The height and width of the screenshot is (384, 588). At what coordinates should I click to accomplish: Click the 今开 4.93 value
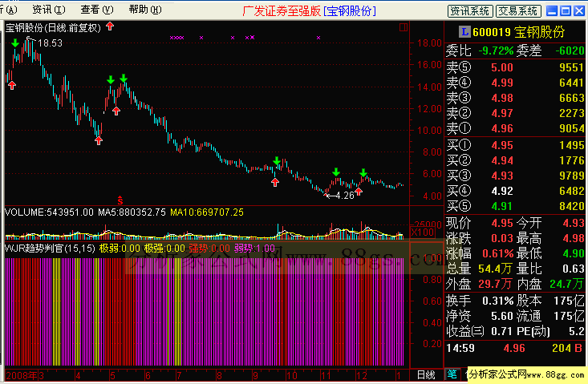coord(574,224)
